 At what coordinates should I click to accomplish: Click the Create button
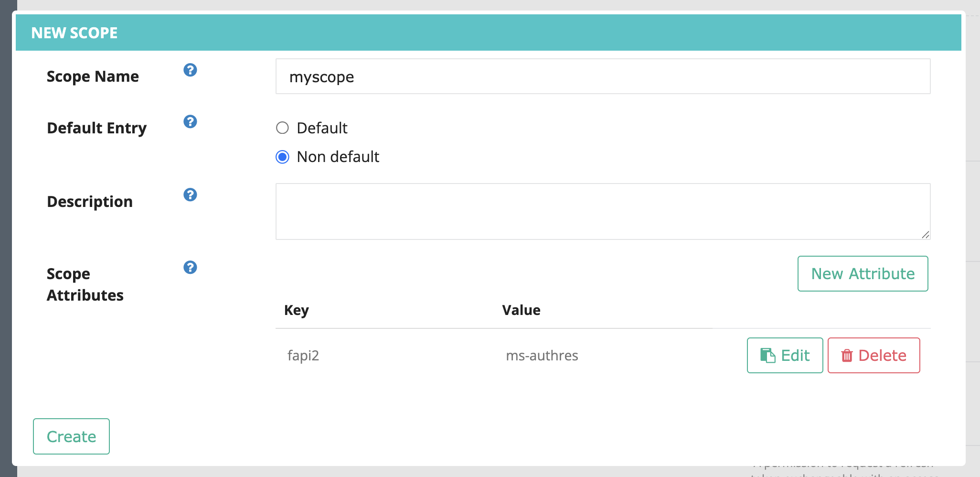pos(71,436)
